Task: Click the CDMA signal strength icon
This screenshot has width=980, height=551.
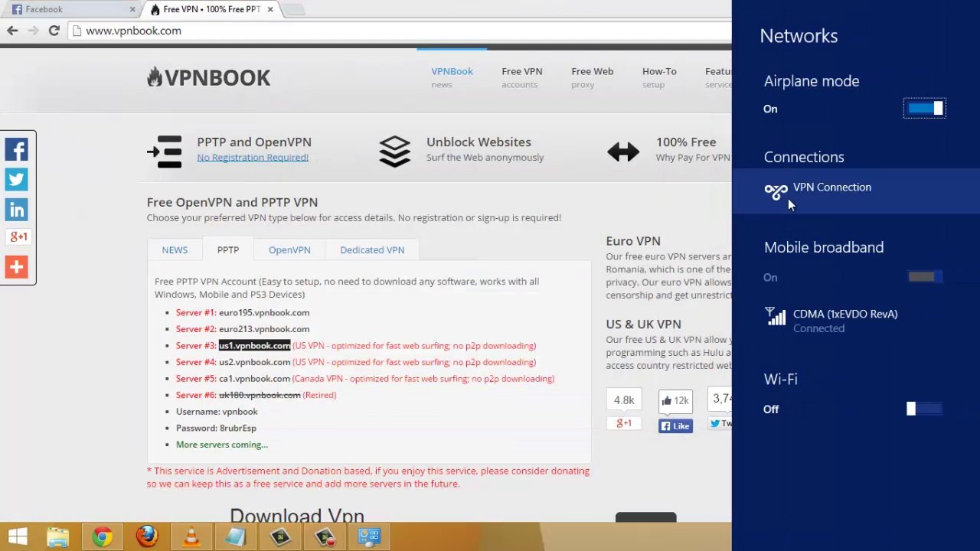Action: click(x=776, y=316)
